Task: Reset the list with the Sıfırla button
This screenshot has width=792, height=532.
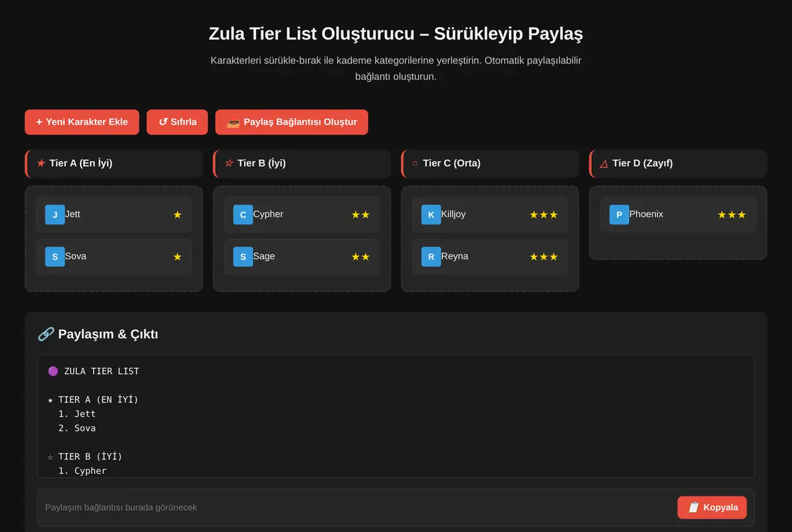Action: tap(177, 122)
